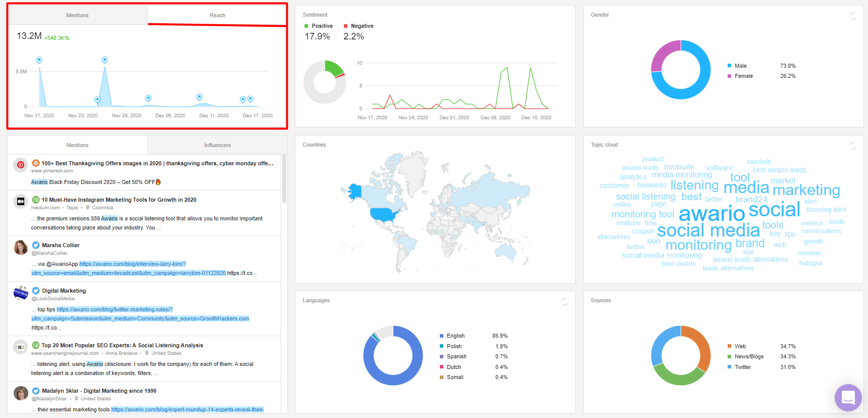Open the Influencers tab
Screen dimensions: 868x418
click(218, 145)
